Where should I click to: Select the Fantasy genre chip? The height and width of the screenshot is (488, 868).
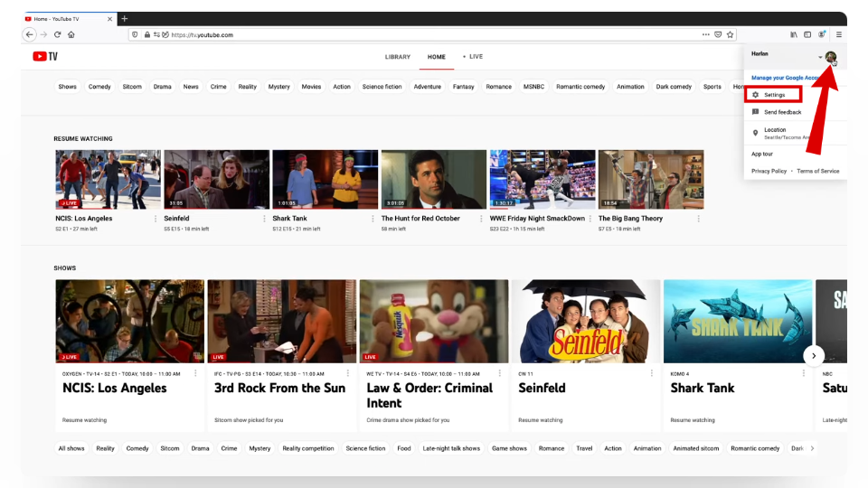pos(463,87)
